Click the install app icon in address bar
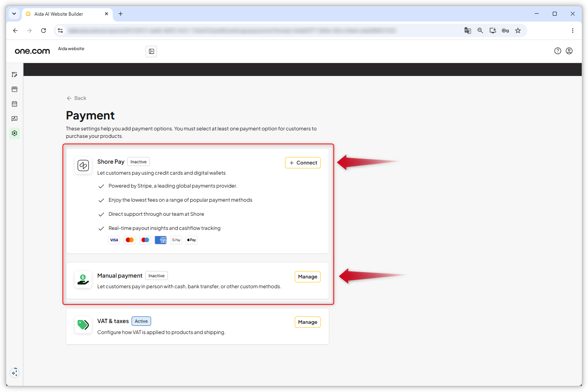 (493, 31)
